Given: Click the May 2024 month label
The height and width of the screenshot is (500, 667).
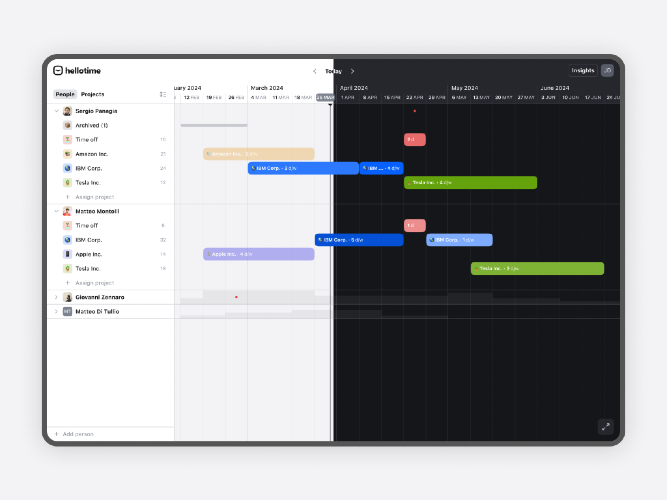Looking at the screenshot, I should pos(465,88).
